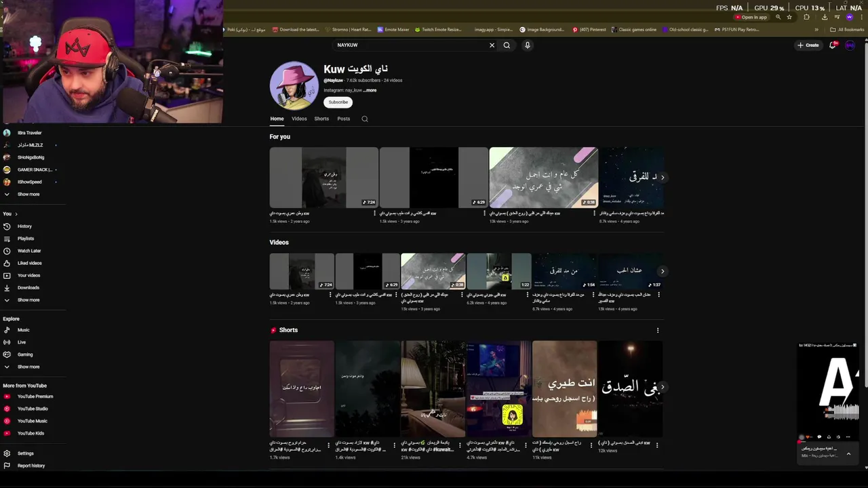The image size is (868, 488).
Task: Open mini player more options dots
Action: [848, 437]
